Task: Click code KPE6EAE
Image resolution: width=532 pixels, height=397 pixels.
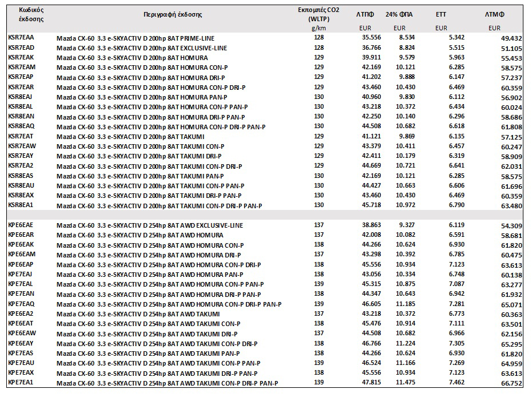Action: (x=21, y=225)
